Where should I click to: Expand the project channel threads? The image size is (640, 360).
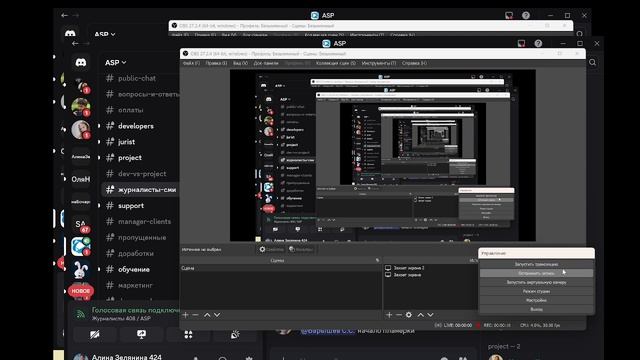(99, 158)
